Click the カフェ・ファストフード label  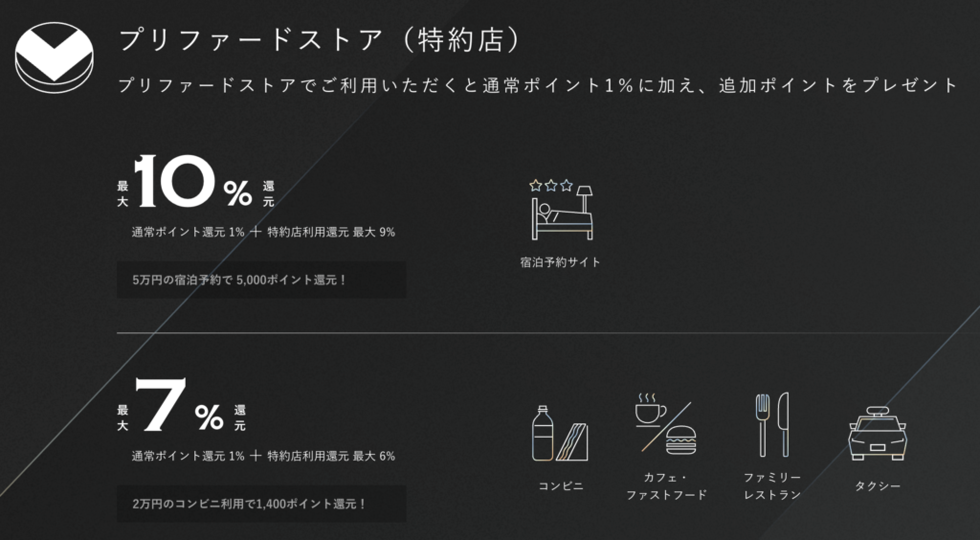[666, 485]
